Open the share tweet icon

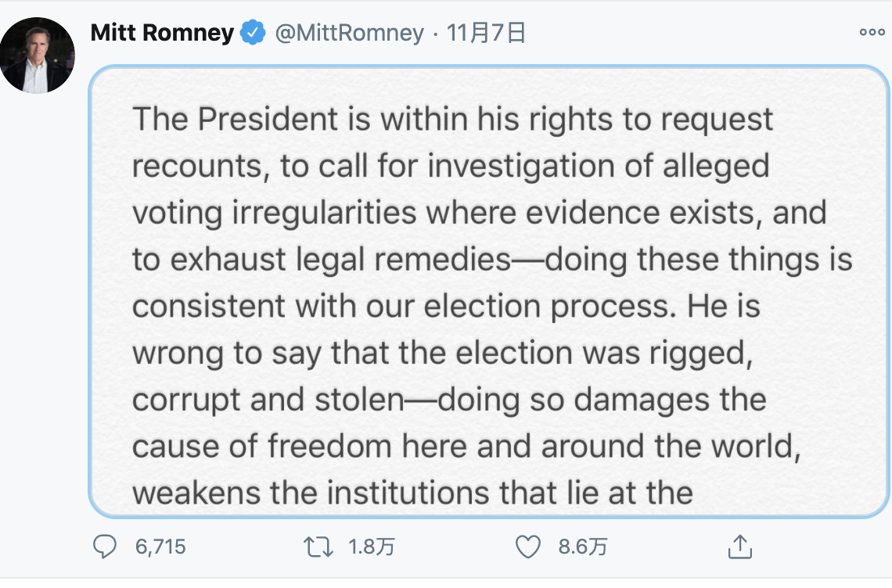(x=739, y=547)
